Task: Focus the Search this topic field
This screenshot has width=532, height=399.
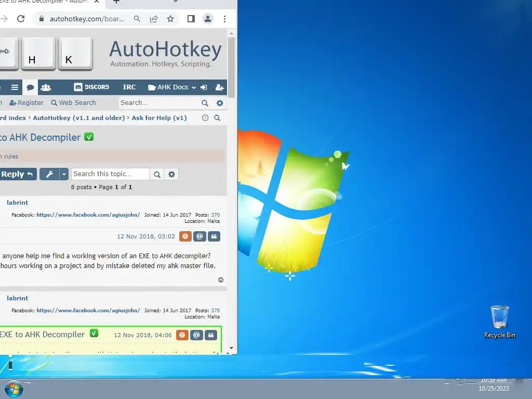Action: click(110, 174)
